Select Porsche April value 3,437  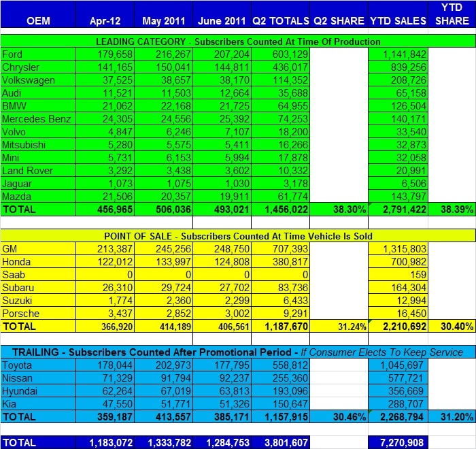pos(120,313)
